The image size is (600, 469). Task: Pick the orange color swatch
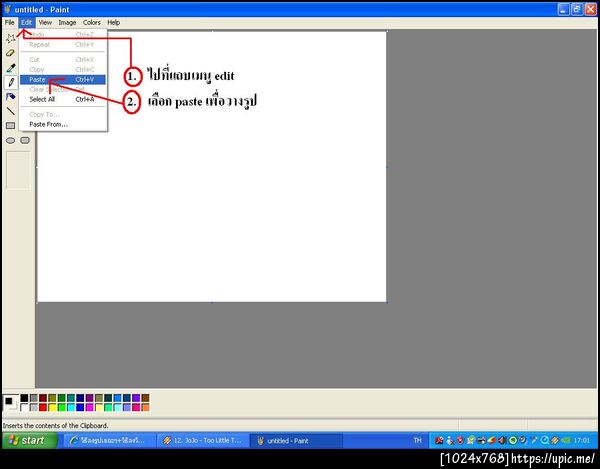pos(145,407)
